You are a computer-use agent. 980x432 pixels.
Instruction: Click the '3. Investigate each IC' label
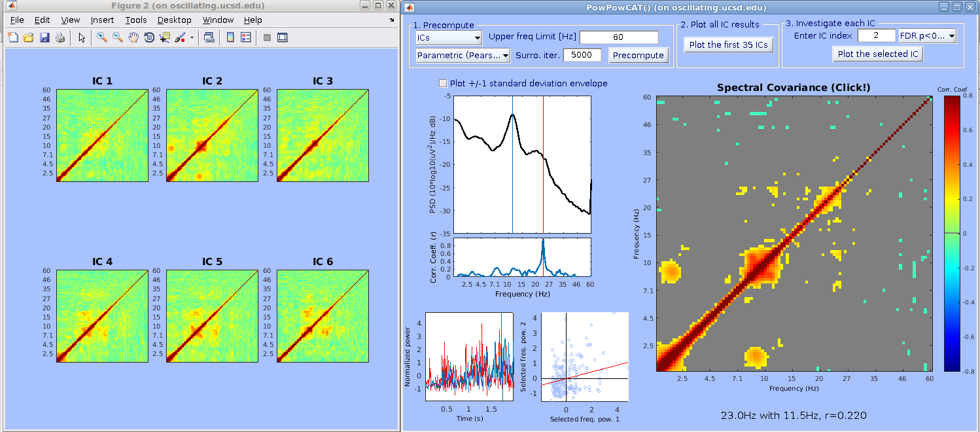point(831,24)
